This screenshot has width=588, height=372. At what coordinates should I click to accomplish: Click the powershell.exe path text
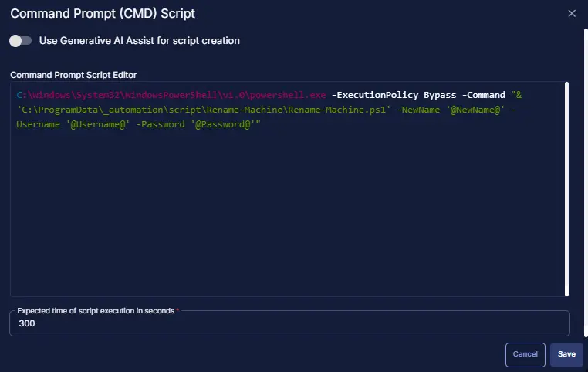coord(171,95)
